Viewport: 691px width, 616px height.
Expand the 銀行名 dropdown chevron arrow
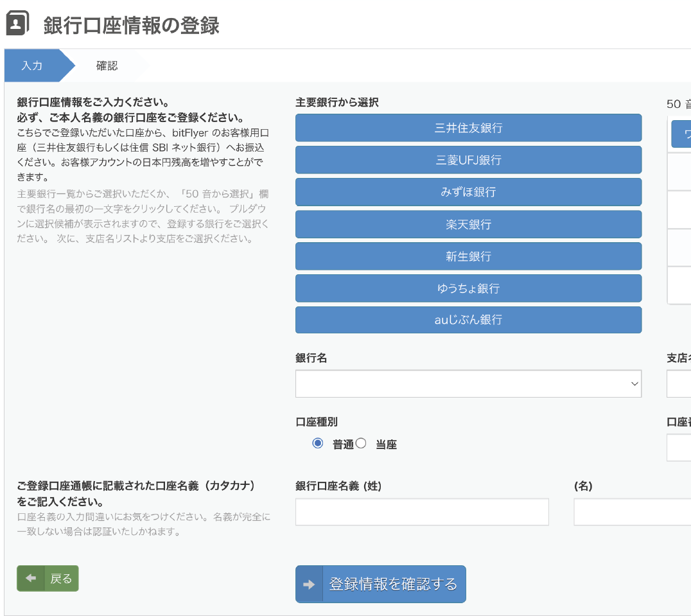click(x=634, y=383)
